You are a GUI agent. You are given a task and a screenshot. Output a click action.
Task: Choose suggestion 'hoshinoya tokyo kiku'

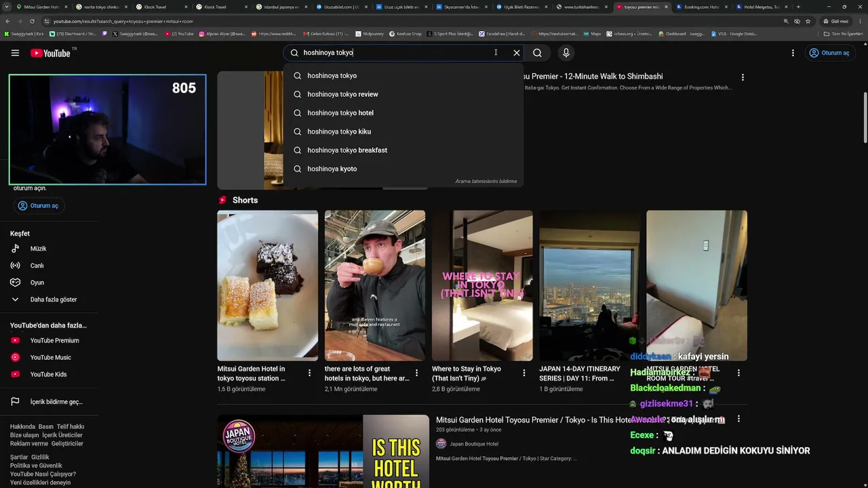tap(403, 131)
